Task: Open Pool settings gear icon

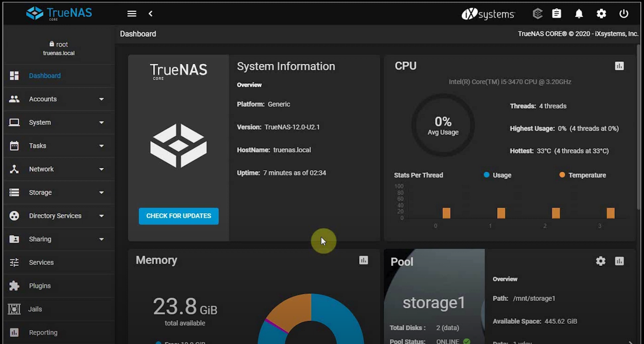Action: click(x=600, y=261)
